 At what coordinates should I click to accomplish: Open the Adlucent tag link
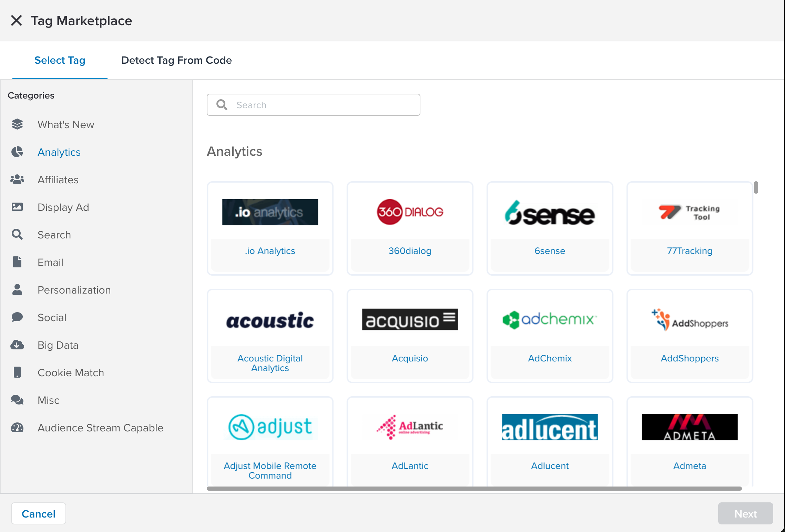550,466
